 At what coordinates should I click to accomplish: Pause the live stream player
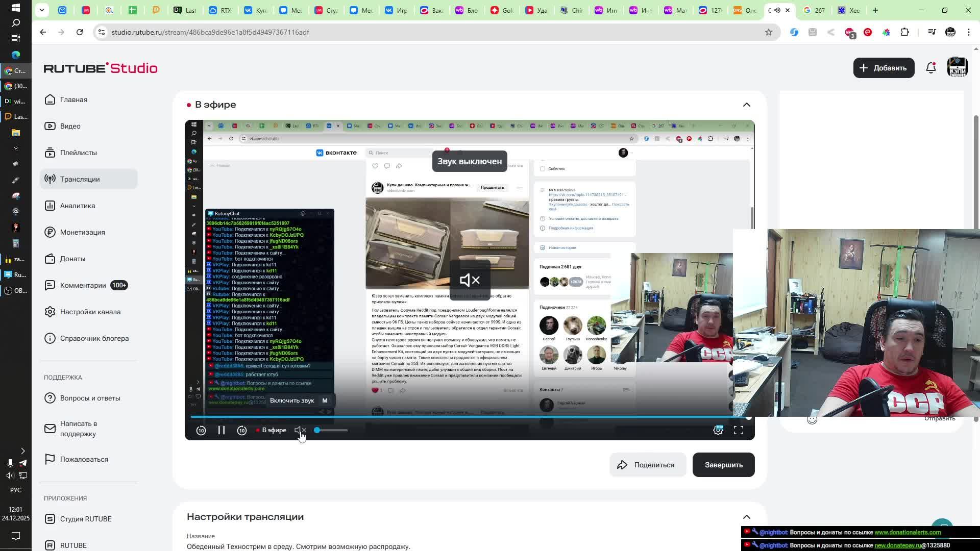[222, 431]
